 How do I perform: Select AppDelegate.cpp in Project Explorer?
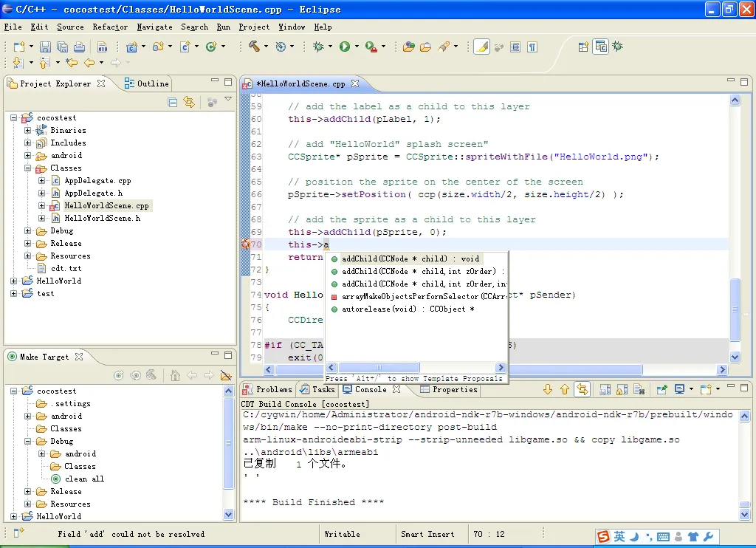click(97, 180)
